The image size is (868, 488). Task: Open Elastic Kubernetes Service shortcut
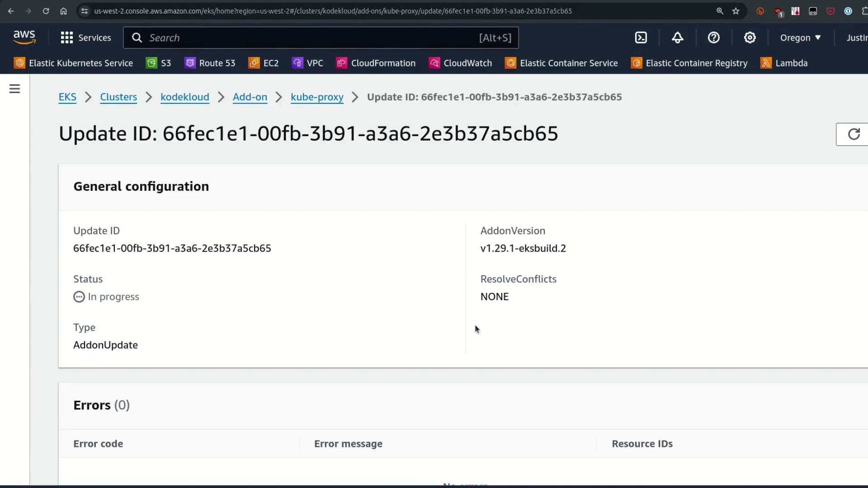click(73, 63)
